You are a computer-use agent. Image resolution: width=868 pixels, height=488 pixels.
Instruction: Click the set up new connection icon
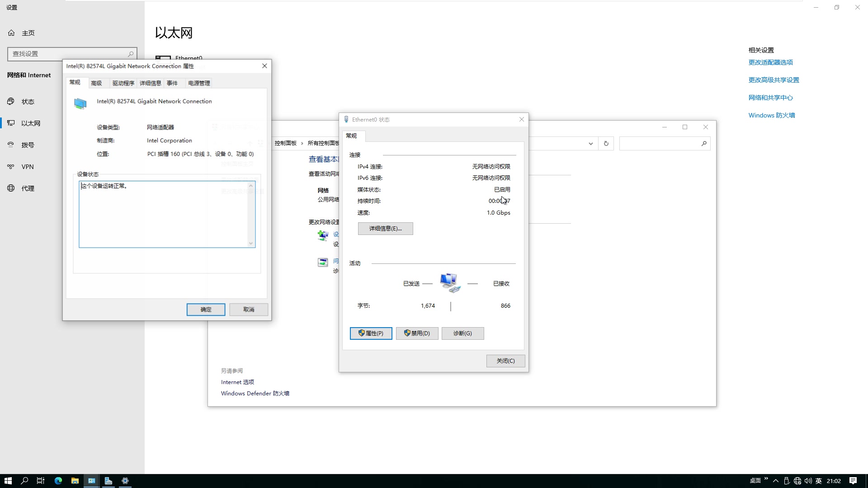323,235
